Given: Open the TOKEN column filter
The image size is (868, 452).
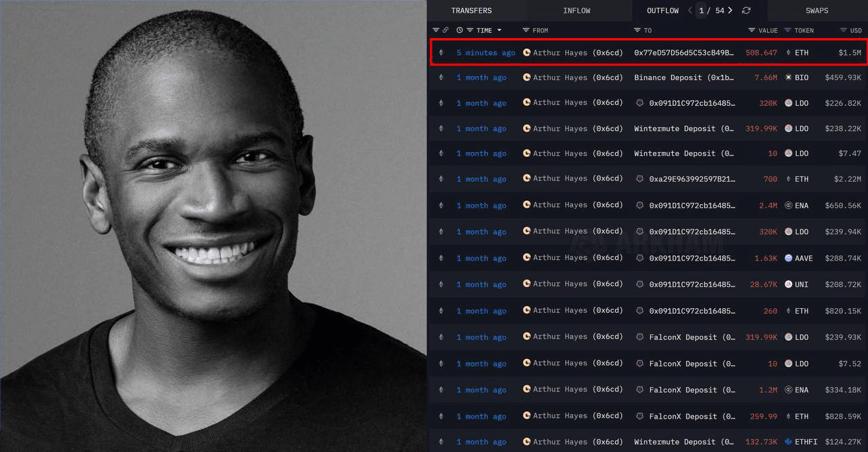Looking at the screenshot, I should [788, 30].
